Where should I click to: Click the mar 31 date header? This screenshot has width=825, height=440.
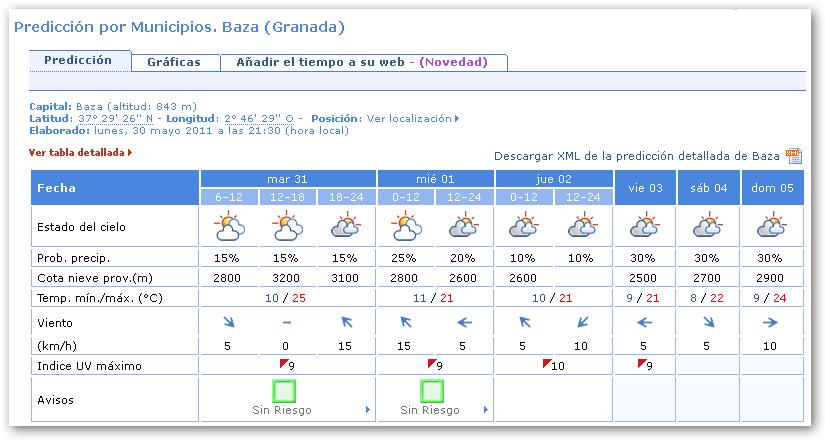[288, 178]
